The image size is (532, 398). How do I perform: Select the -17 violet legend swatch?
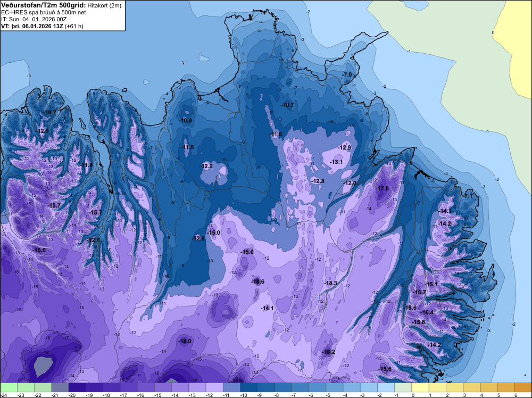click(x=129, y=387)
